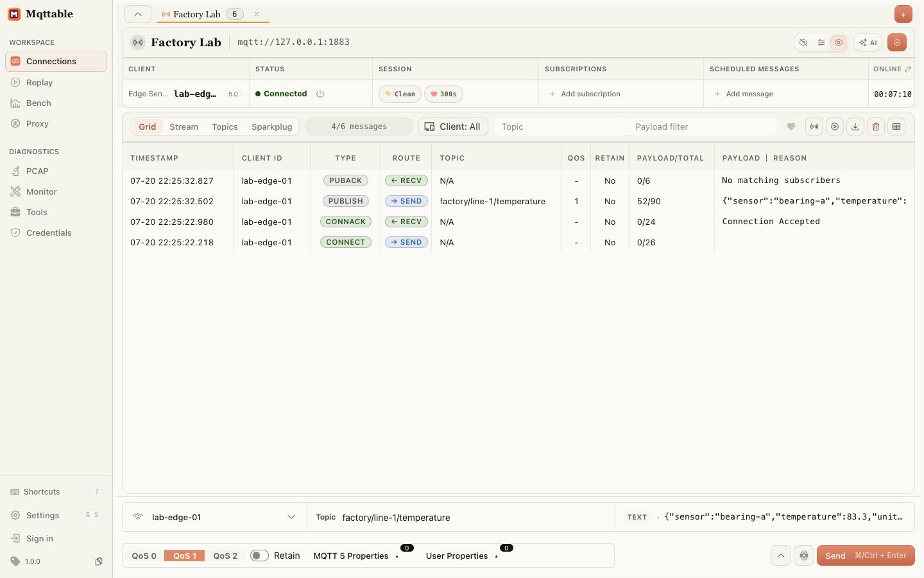The image size is (924, 578).
Task: Switch to the Stream view tab
Action: (184, 127)
